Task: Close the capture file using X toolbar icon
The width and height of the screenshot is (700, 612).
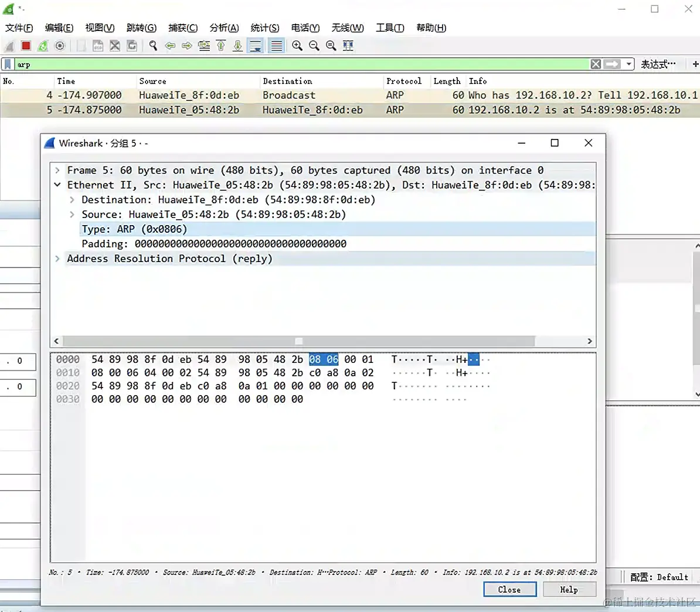Action: tap(115, 46)
